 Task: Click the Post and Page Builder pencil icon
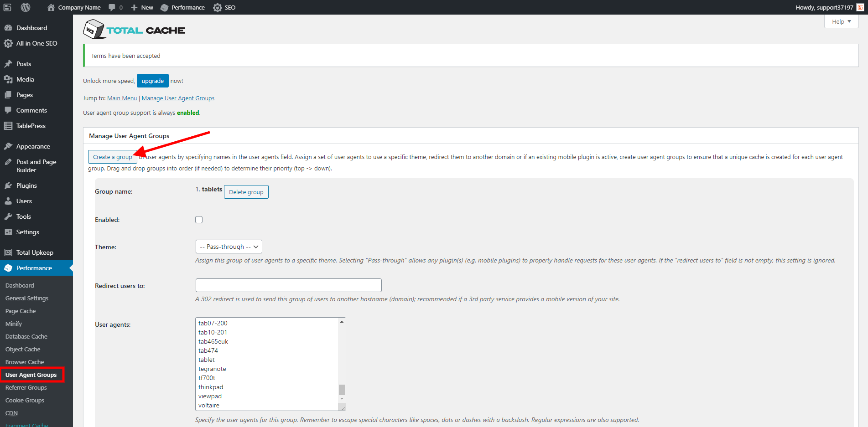8,162
